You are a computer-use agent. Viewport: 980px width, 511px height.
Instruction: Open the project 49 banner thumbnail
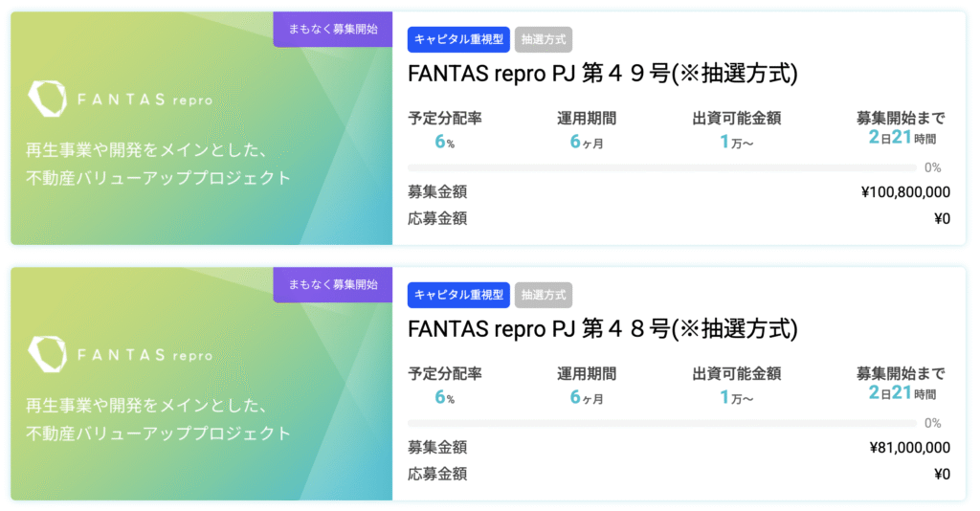click(201, 128)
